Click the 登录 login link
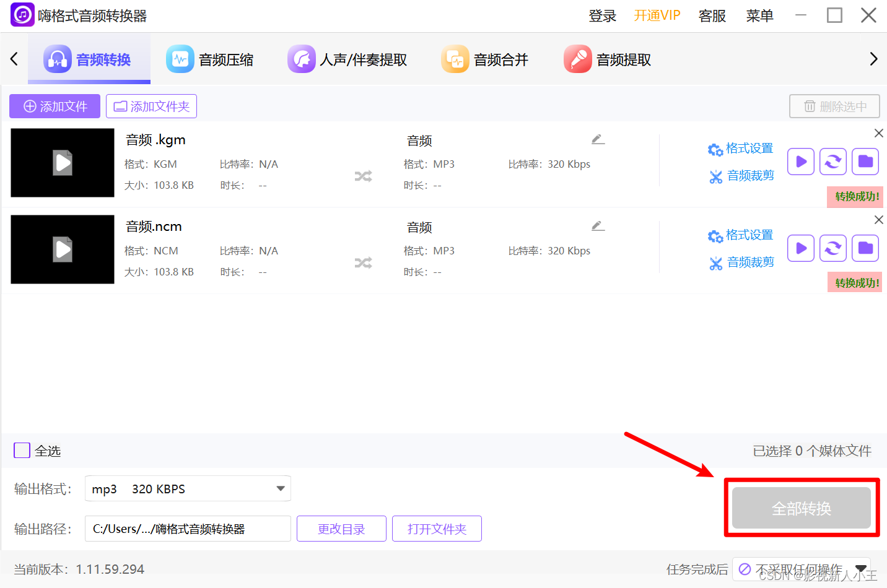 602,15
